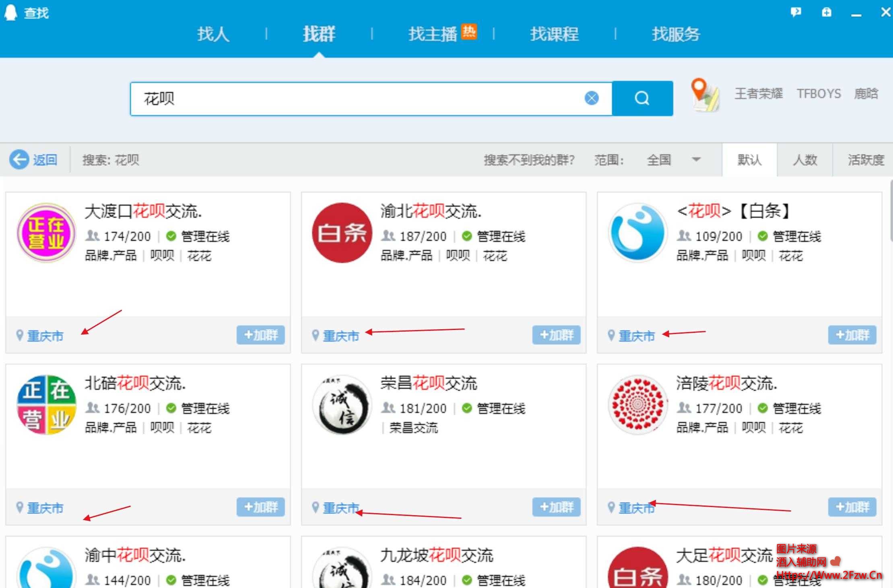Open the map location pin icon

705,95
